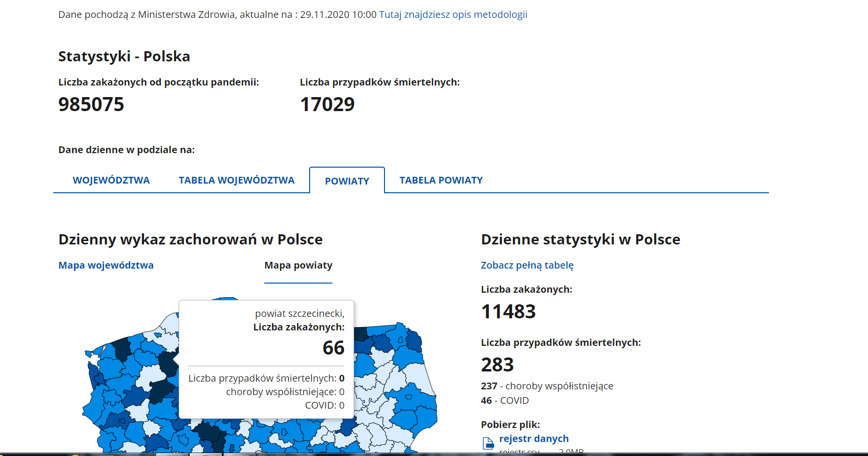
Task: Click the Statystyki - Polska heading
Action: pyautogui.click(x=124, y=57)
